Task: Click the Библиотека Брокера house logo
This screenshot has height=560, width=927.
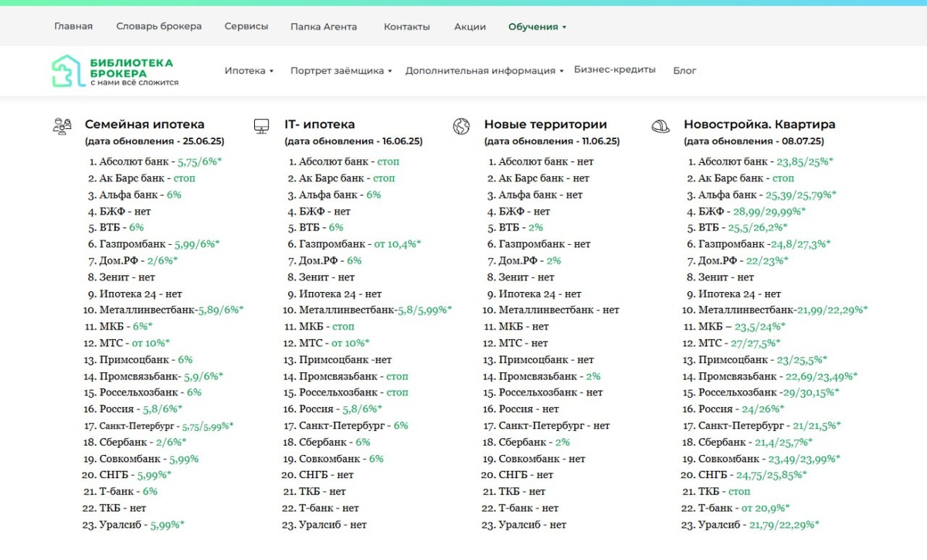Action: point(67,70)
